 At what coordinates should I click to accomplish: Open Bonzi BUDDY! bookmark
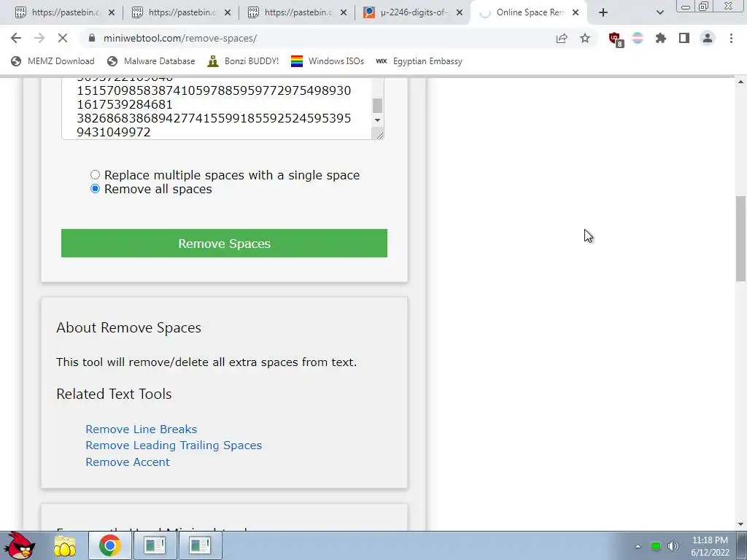[x=244, y=61]
